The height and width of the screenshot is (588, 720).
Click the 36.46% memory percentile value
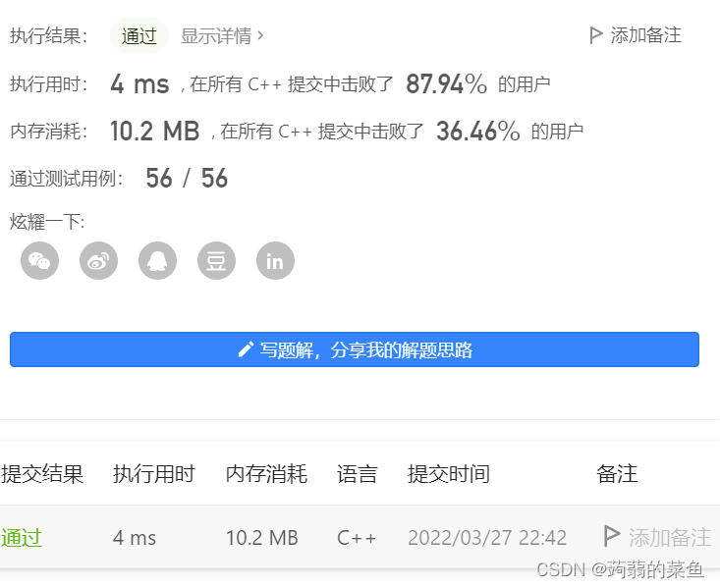click(478, 131)
